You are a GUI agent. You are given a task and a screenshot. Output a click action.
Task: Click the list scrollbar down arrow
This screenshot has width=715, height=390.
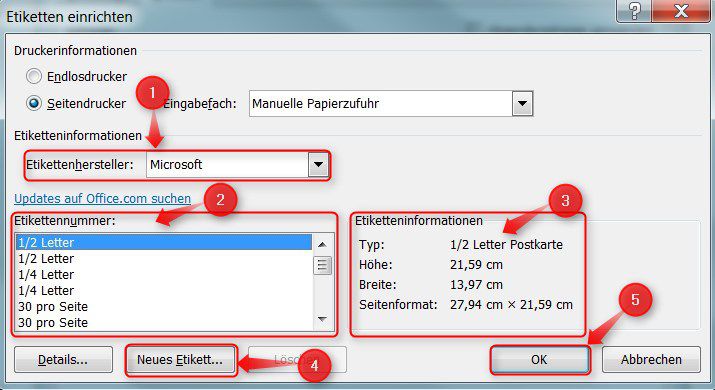tap(322, 319)
